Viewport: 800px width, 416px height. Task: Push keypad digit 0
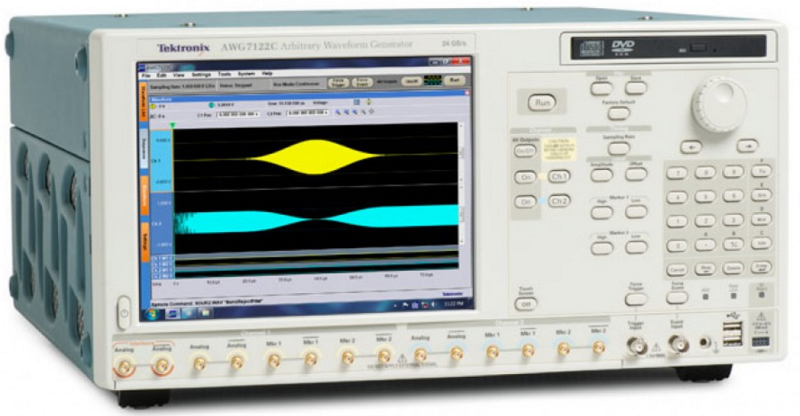(x=678, y=247)
